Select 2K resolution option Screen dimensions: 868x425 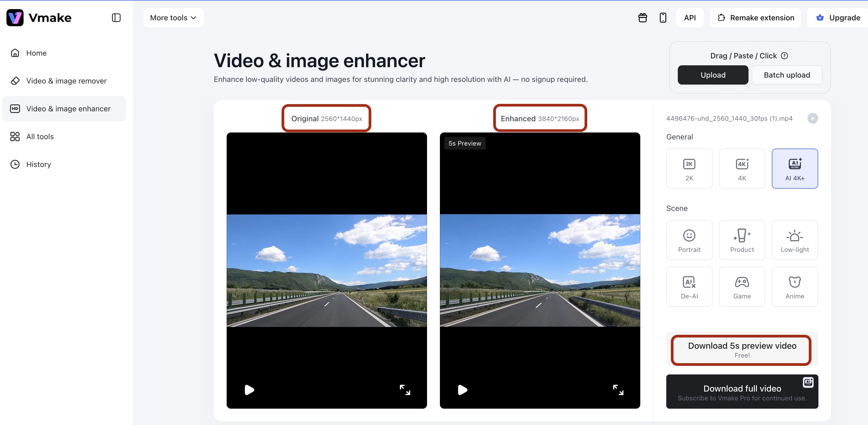(689, 169)
